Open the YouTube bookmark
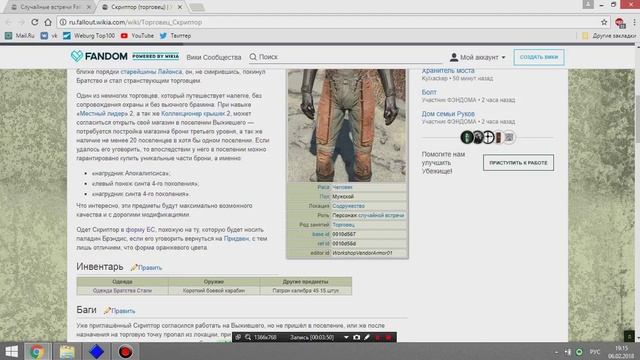 pos(137,36)
